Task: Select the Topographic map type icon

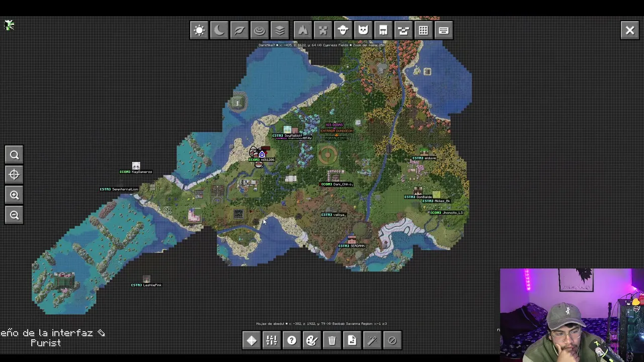Action: pyautogui.click(x=260, y=30)
